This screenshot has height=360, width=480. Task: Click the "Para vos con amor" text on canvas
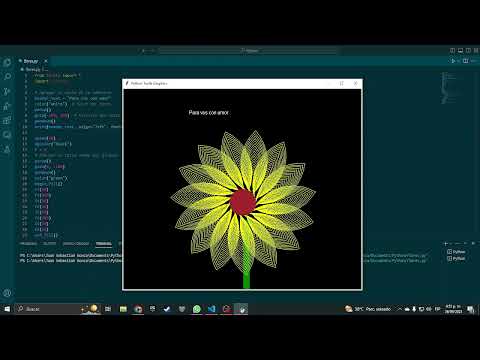209,113
